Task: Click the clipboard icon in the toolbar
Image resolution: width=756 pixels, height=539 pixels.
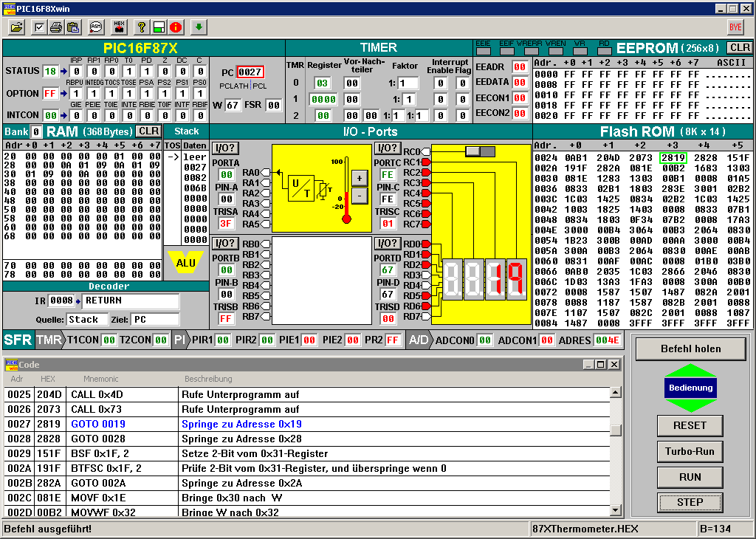Action: tap(73, 27)
